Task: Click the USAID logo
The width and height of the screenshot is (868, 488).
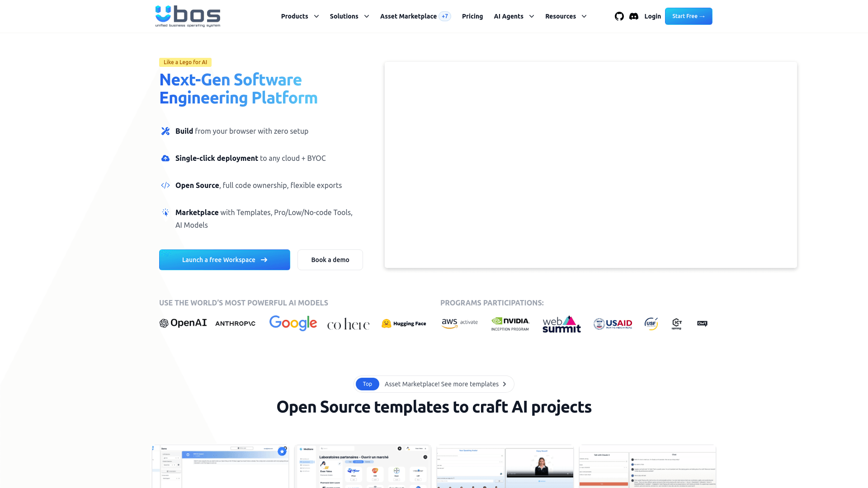Action: (613, 324)
